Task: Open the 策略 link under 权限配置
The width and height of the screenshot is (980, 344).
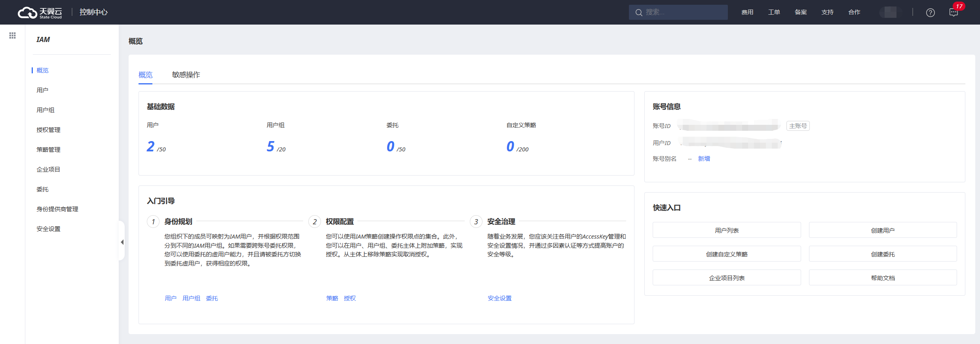Action: [x=332, y=298]
